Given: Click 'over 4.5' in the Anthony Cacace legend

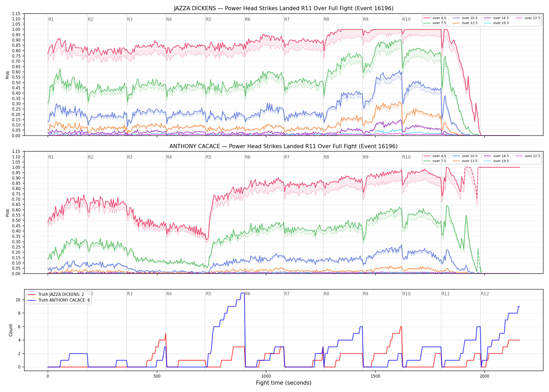Looking at the screenshot, I should click(x=439, y=156).
